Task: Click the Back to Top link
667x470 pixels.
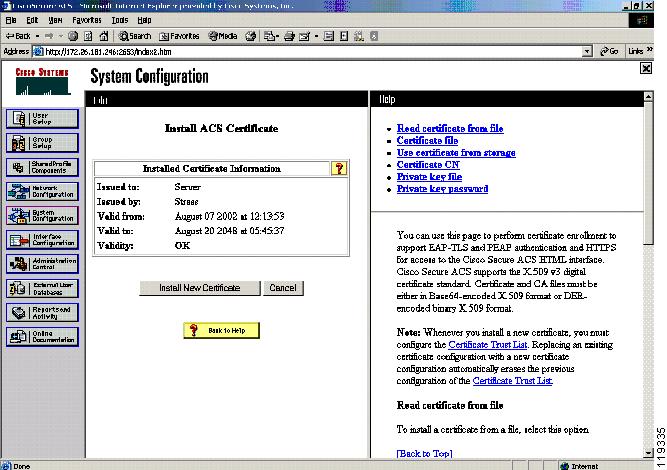Action: (424, 453)
